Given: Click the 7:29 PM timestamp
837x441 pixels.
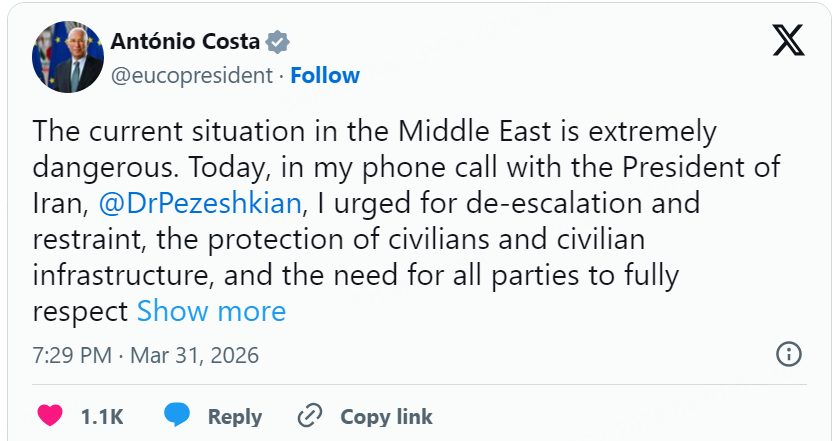Looking at the screenshot, I should (74, 355).
